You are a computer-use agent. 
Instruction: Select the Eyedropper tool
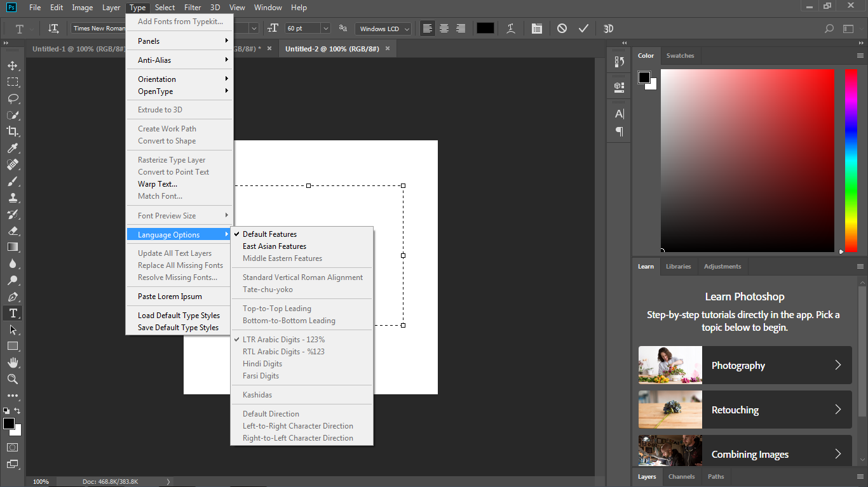coord(13,148)
